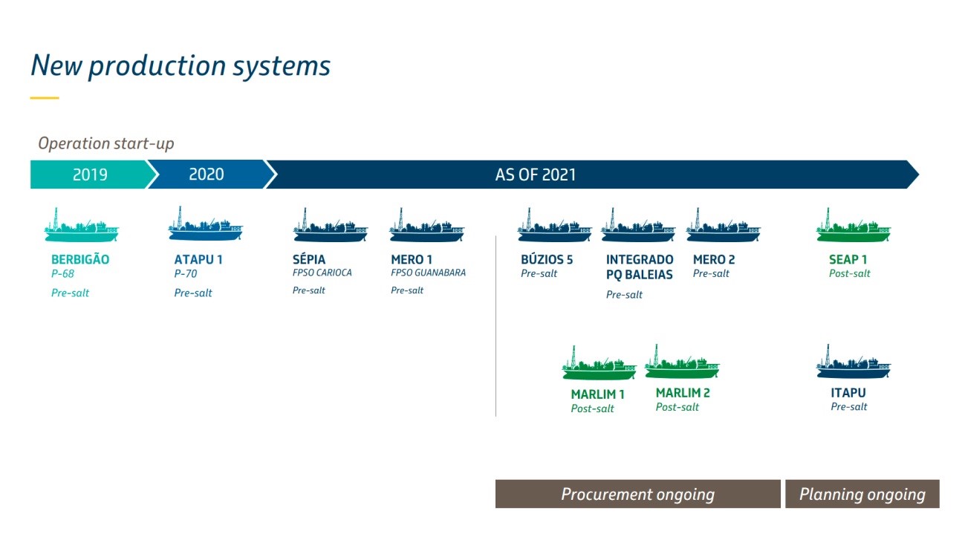
Task: Click the SÉPIA label
Action: click(x=309, y=259)
